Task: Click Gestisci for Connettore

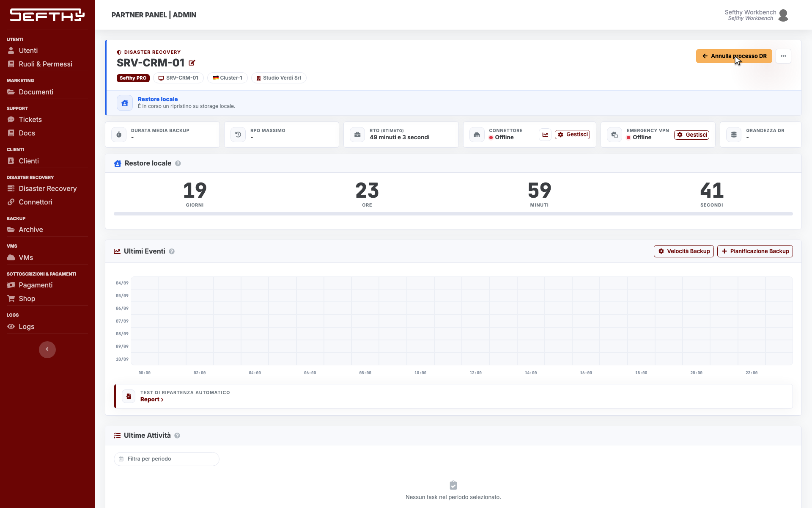Action: [572, 135]
